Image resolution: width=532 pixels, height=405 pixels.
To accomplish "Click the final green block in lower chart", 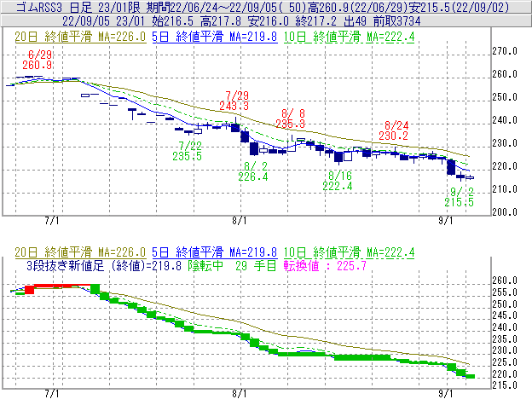I will click(471, 376).
